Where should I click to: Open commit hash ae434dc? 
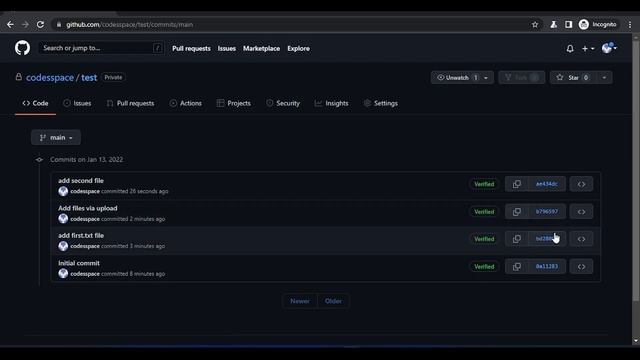547,184
